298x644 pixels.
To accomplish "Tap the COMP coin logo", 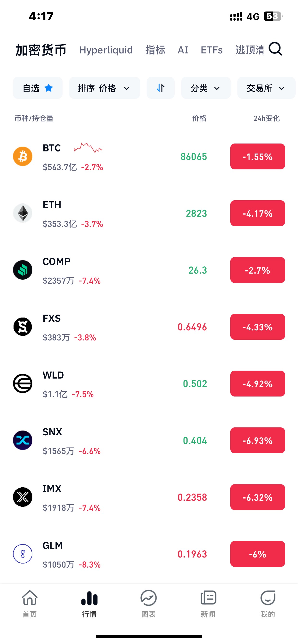I will point(23,270).
